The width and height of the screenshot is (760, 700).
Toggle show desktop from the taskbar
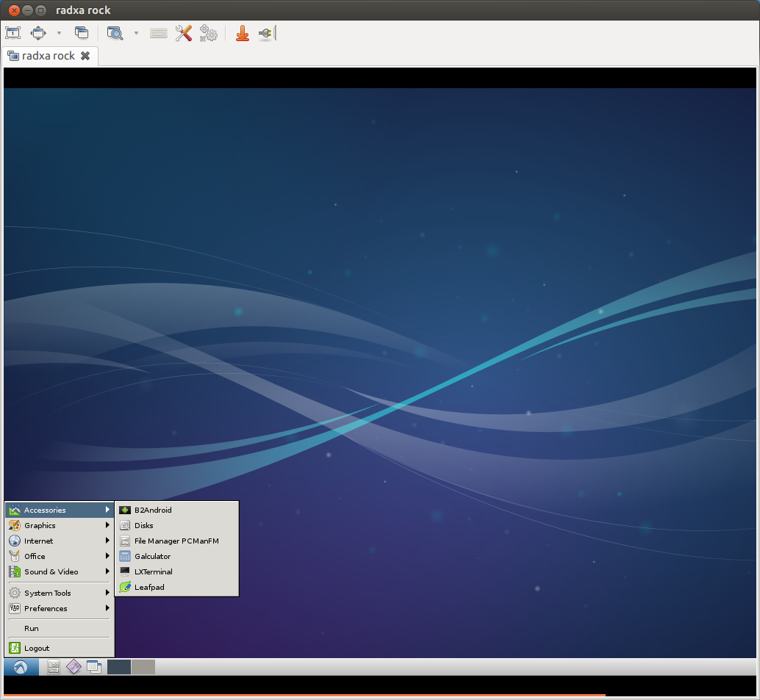(94, 666)
